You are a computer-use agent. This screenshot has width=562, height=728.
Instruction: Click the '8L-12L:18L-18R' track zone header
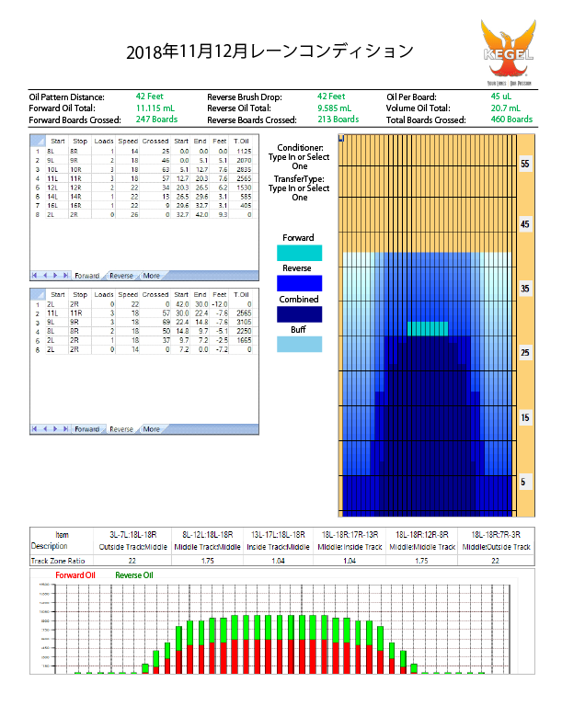tap(207, 535)
